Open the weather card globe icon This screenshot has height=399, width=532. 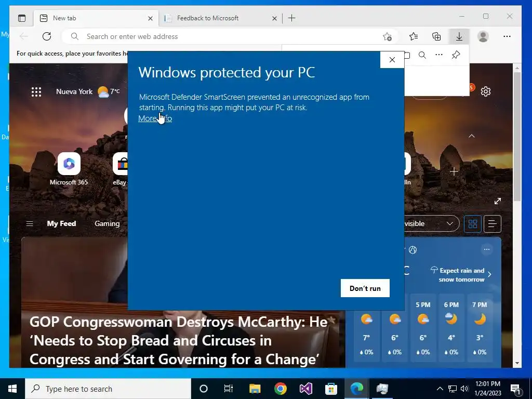(413, 250)
